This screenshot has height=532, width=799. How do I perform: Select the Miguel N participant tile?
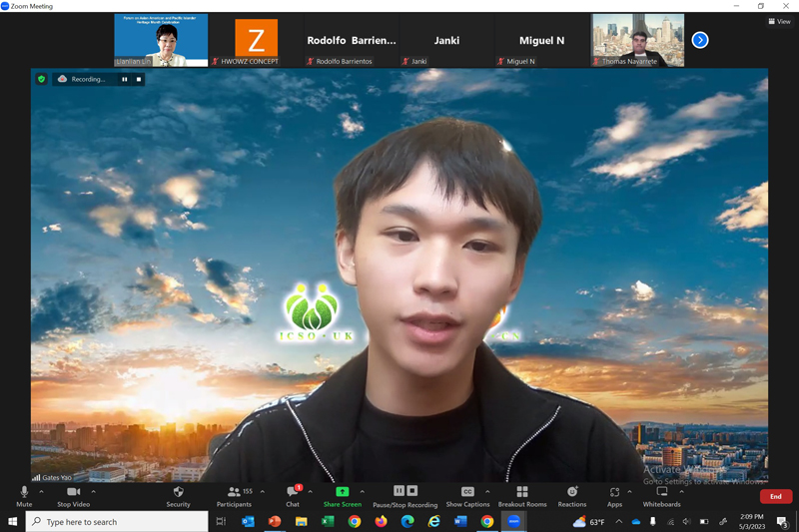tap(541, 40)
